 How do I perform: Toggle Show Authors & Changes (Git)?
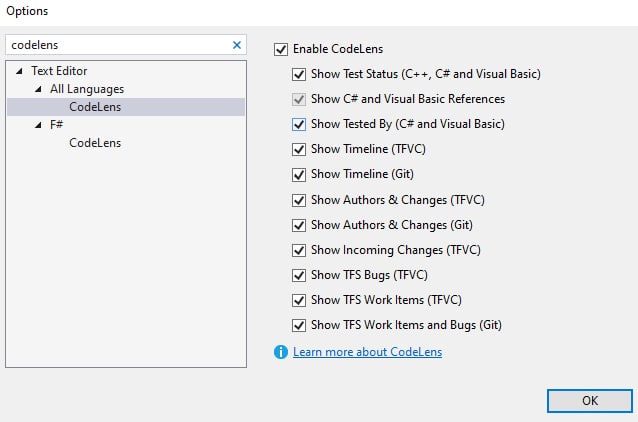tap(299, 225)
